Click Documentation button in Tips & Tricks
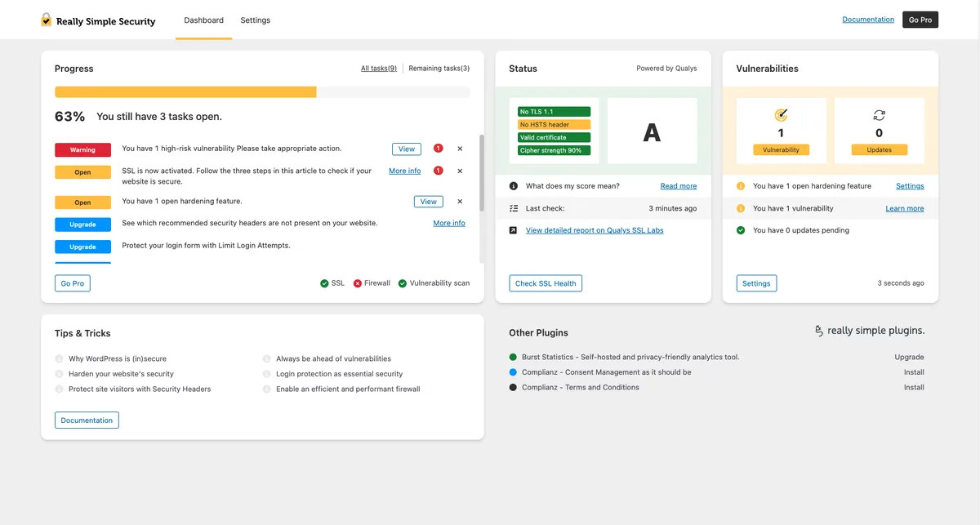 87,420
